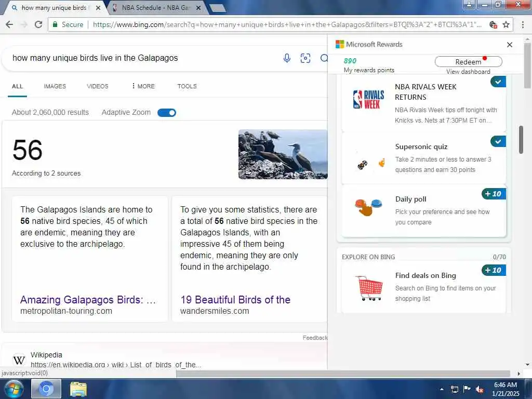The height and width of the screenshot is (399, 532).
Task: Click the +10 badge on Daily poll
Action: pyautogui.click(x=494, y=194)
